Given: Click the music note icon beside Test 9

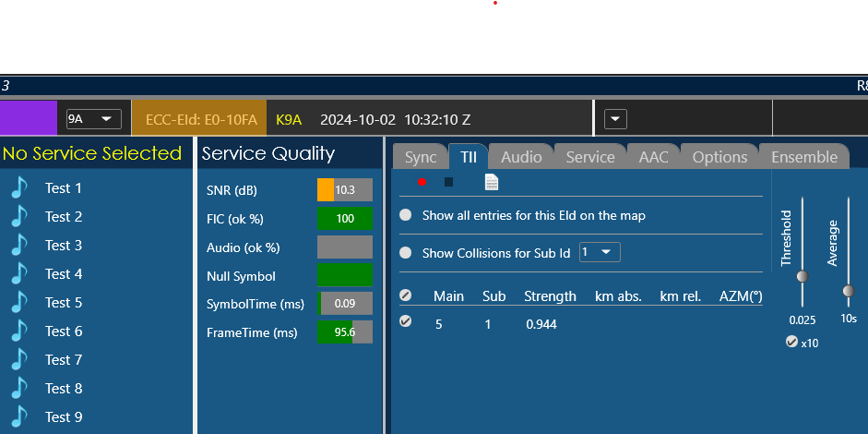Looking at the screenshot, I should coord(19,417).
